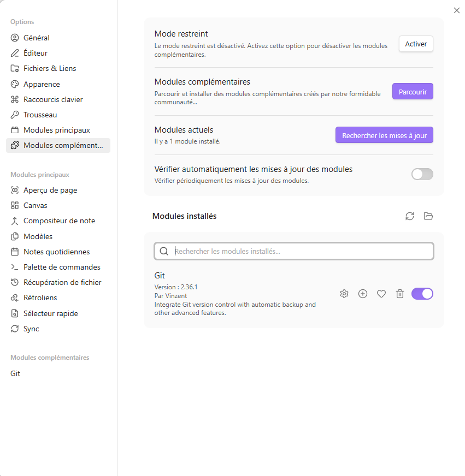The height and width of the screenshot is (476, 465).
Task: Click the heart icon to support Git
Action: click(381, 294)
